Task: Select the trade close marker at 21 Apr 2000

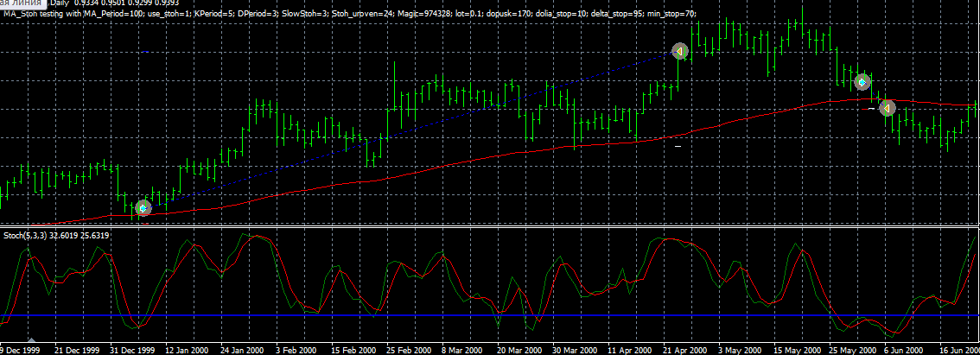Action: [x=680, y=51]
